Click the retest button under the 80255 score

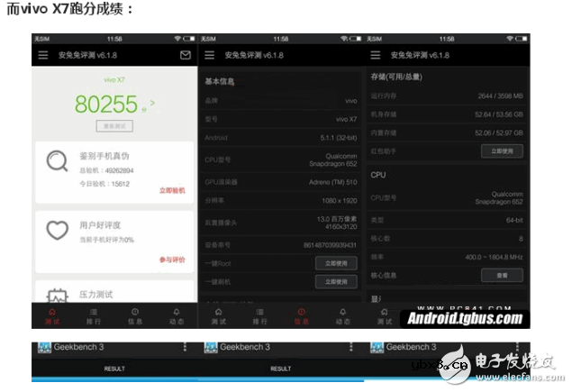(114, 126)
